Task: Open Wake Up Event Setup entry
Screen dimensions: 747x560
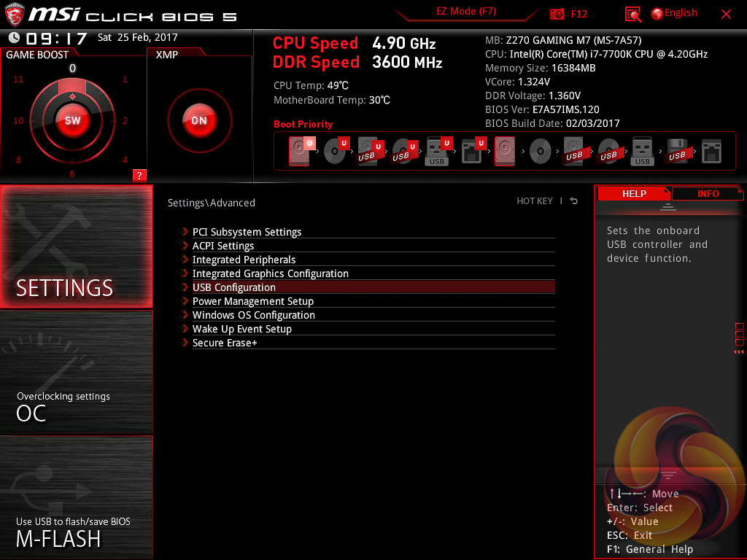Action: [x=373, y=329]
